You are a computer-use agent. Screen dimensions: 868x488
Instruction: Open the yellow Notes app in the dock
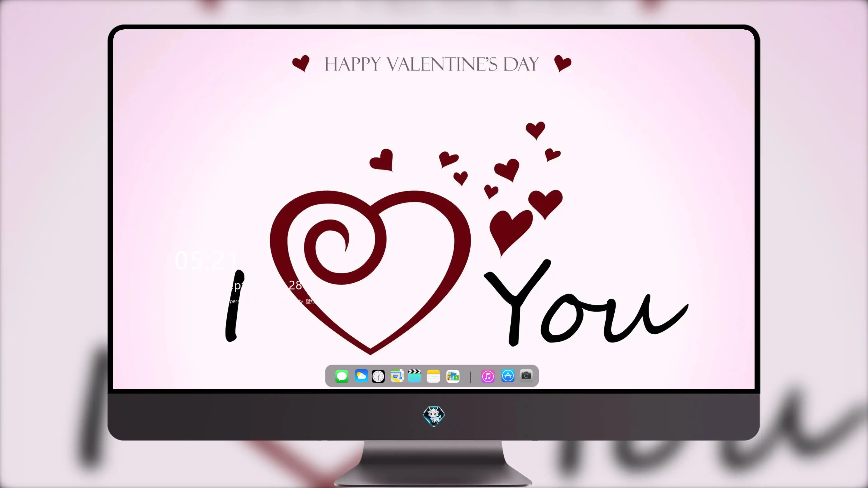coord(433,376)
